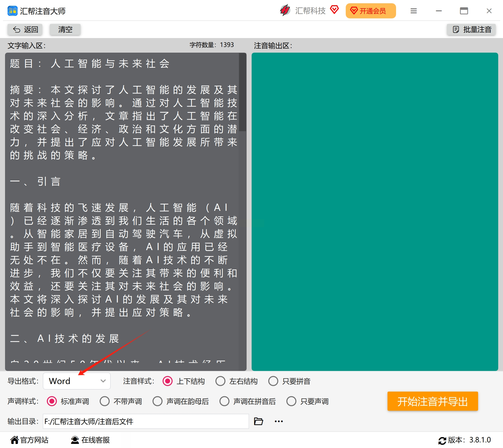This screenshot has height=448, width=503.
Task: Click the red diamond VIP icon
Action: tap(334, 10)
